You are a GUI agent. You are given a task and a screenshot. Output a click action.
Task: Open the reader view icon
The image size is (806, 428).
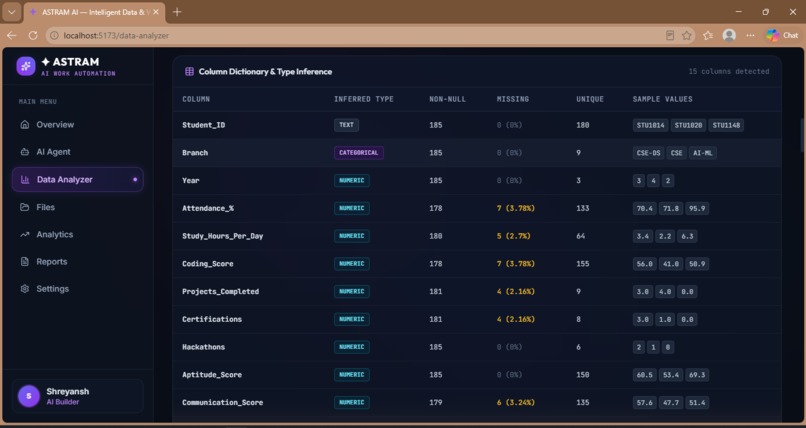(670, 35)
